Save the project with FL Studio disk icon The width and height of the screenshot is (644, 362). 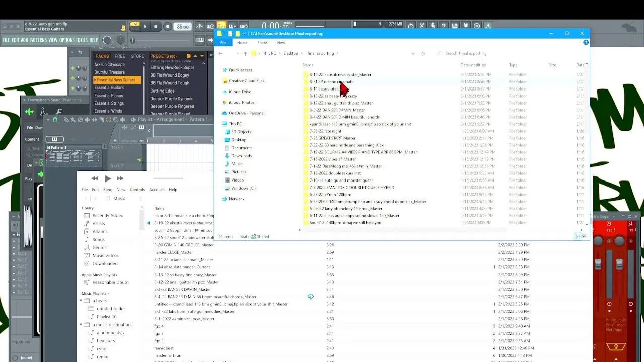[455, 26]
